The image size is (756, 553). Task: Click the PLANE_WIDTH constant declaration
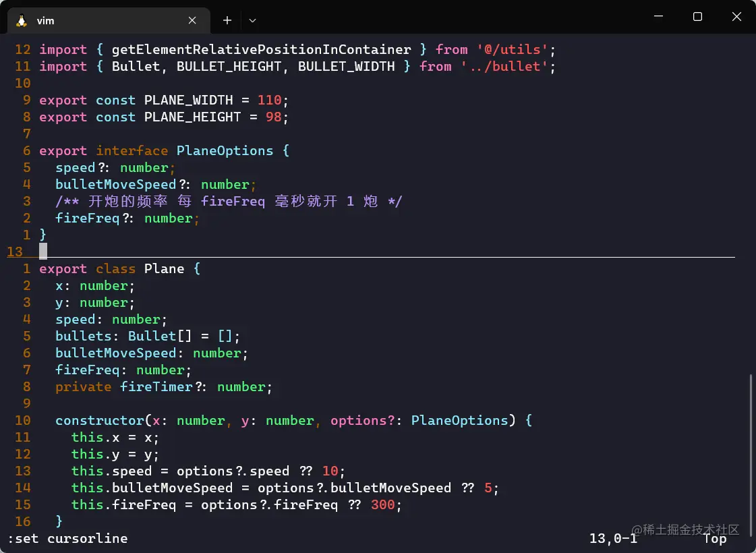188,100
